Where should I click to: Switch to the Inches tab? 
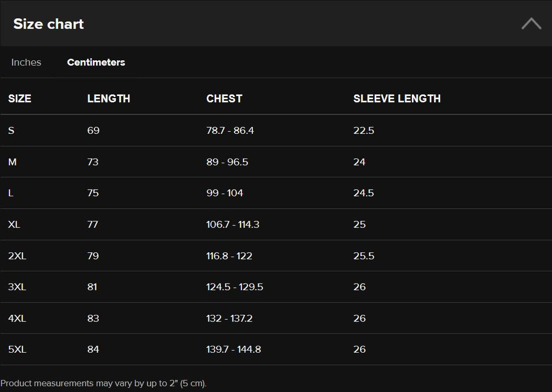pos(26,63)
